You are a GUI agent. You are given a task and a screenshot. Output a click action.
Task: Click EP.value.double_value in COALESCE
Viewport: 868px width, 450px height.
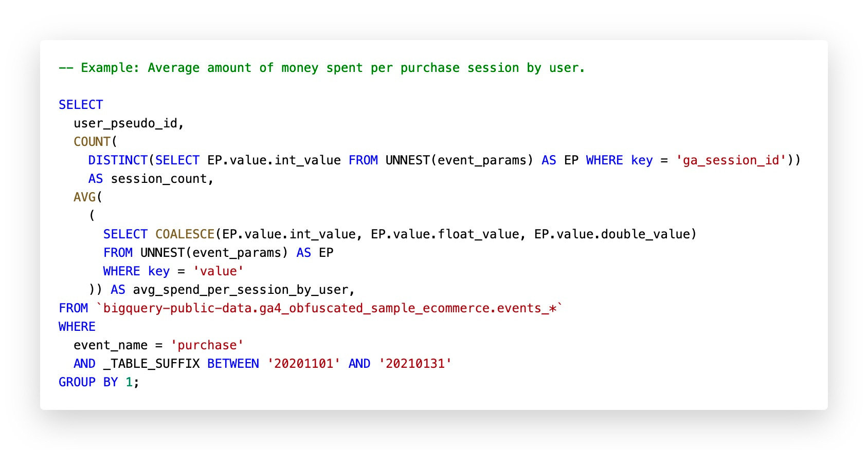(x=612, y=234)
